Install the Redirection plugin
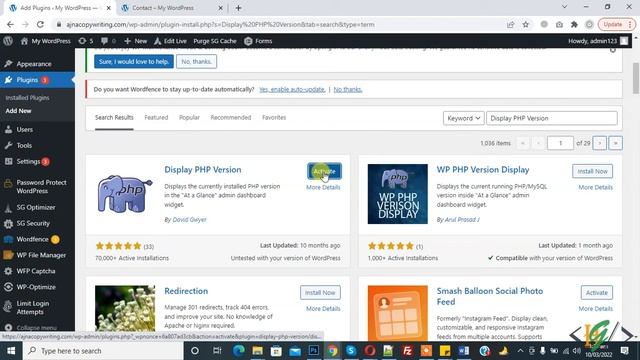The height and width of the screenshot is (360, 640). point(320,293)
